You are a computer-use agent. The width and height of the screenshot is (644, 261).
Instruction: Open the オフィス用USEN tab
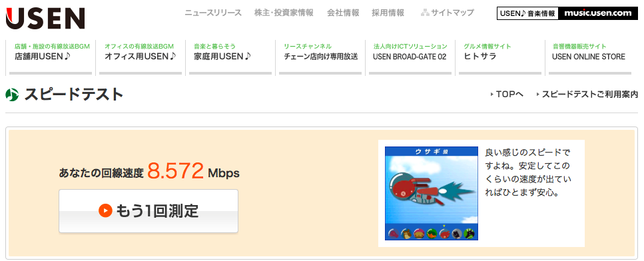click(x=141, y=57)
